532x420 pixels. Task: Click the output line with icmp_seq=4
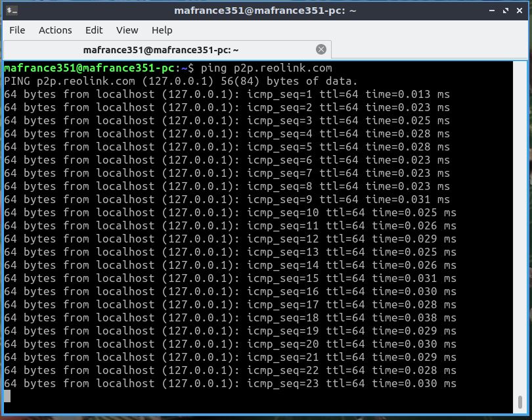click(x=227, y=134)
